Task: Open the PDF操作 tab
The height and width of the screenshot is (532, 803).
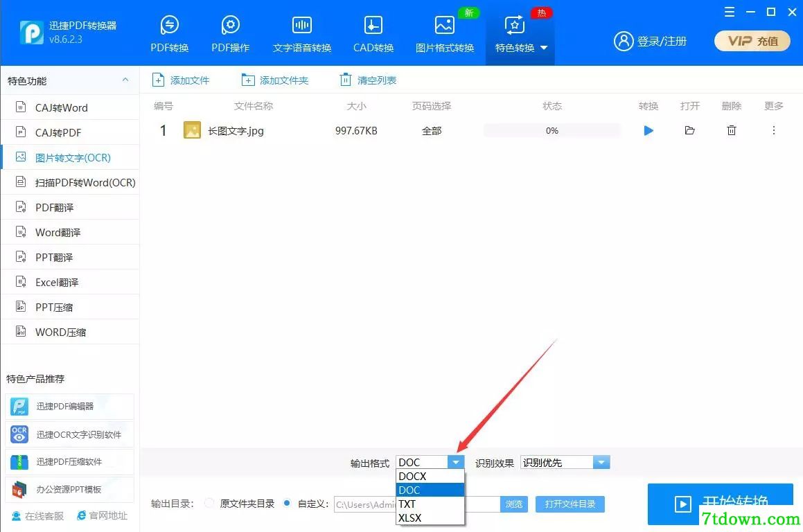Action: click(231, 35)
